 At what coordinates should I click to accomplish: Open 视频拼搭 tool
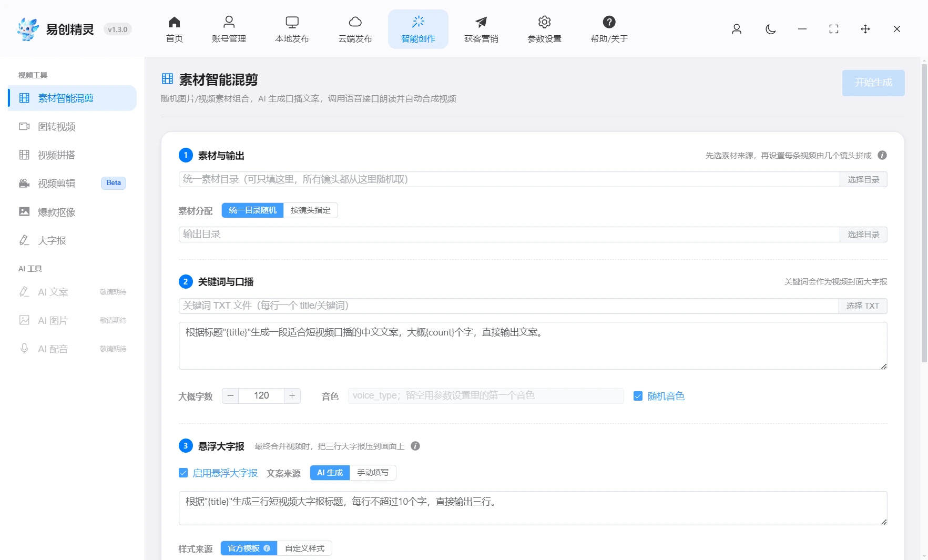73,155
